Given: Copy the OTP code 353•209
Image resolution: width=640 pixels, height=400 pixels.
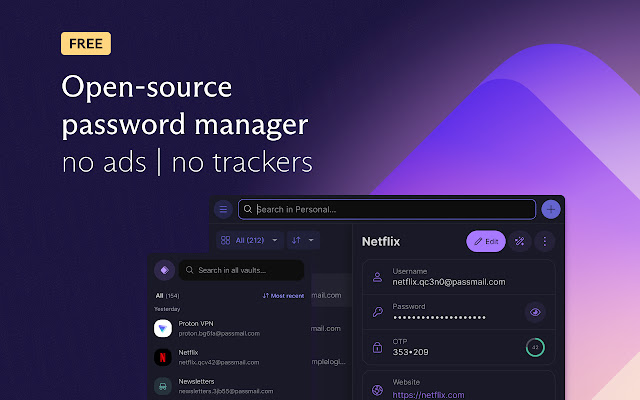Looking at the screenshot, I should [410, 352].
